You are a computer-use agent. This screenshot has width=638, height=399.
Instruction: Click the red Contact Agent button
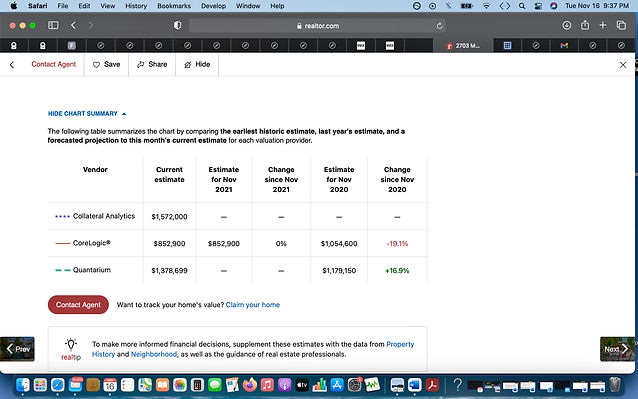tap(78, 305)
